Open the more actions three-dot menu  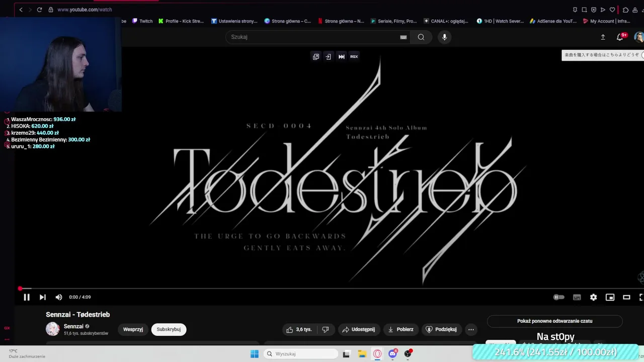(x=471, y=329)
